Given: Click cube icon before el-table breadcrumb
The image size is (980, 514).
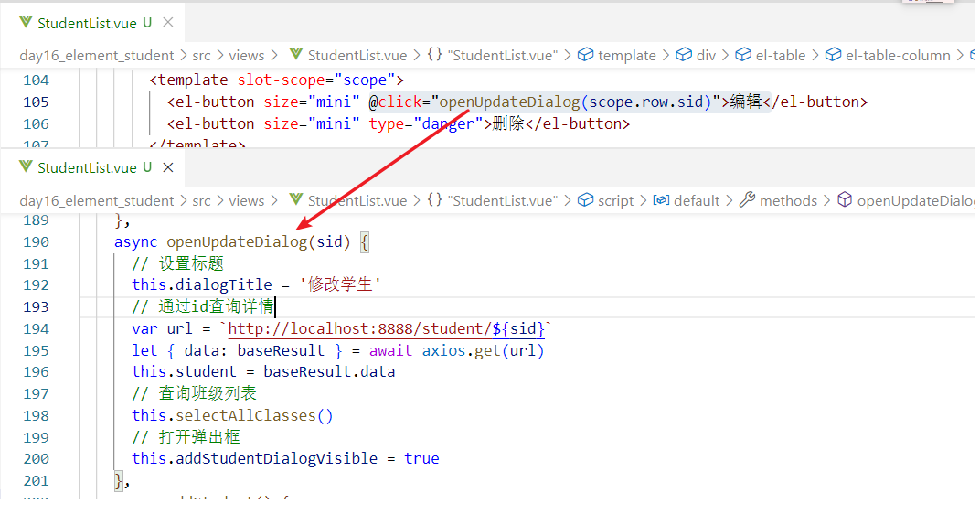Looking at the screenshot, I should click(x=742, y=55).
